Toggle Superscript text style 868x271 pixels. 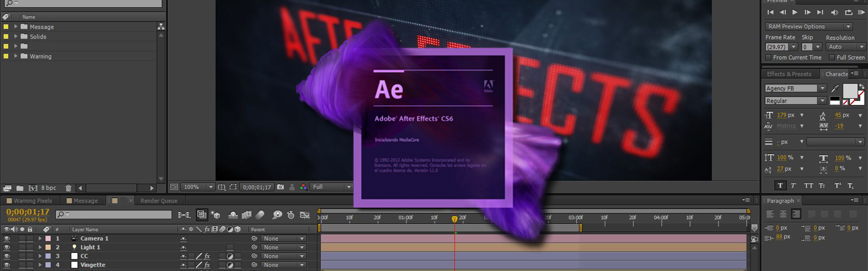(838, 186)
